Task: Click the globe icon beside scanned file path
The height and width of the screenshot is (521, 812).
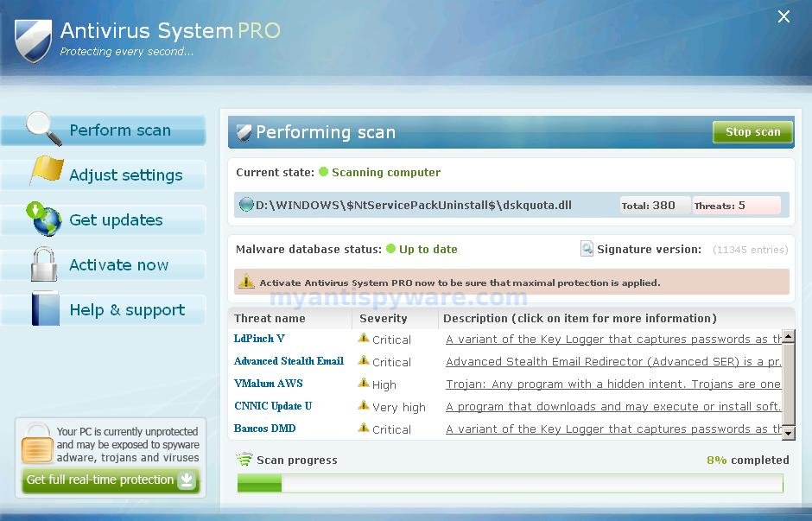Action: point(246,205)
